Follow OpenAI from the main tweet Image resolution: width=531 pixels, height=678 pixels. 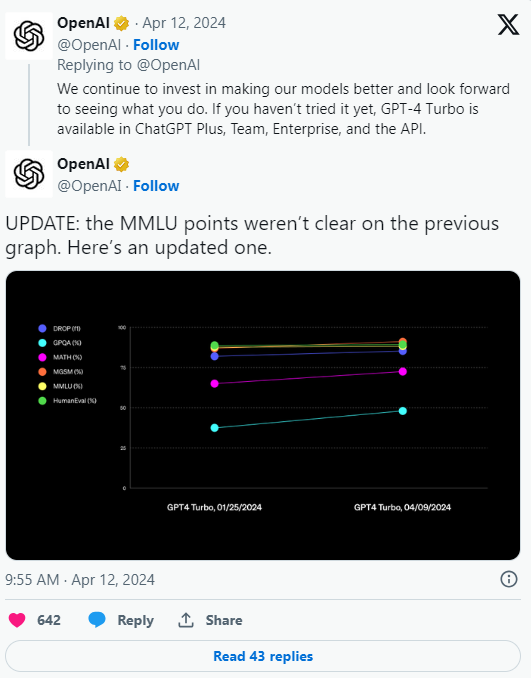[156, 186]
